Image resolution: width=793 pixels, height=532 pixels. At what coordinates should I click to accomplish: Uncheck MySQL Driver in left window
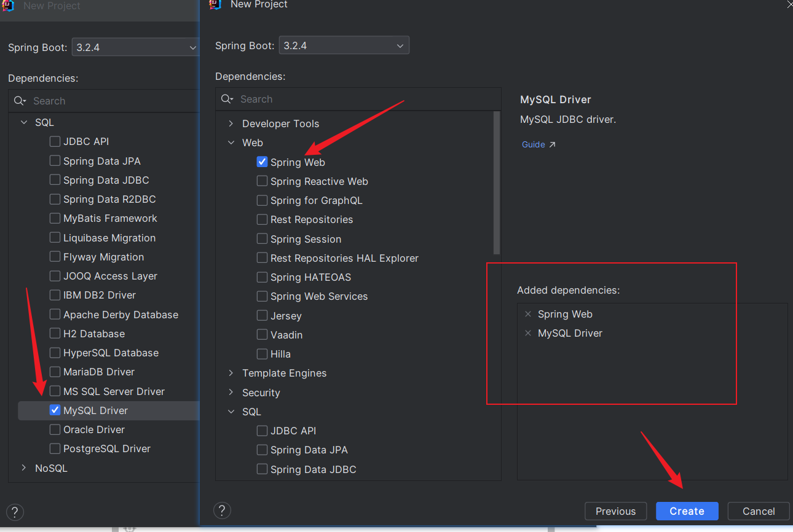(x=55, y=410)
